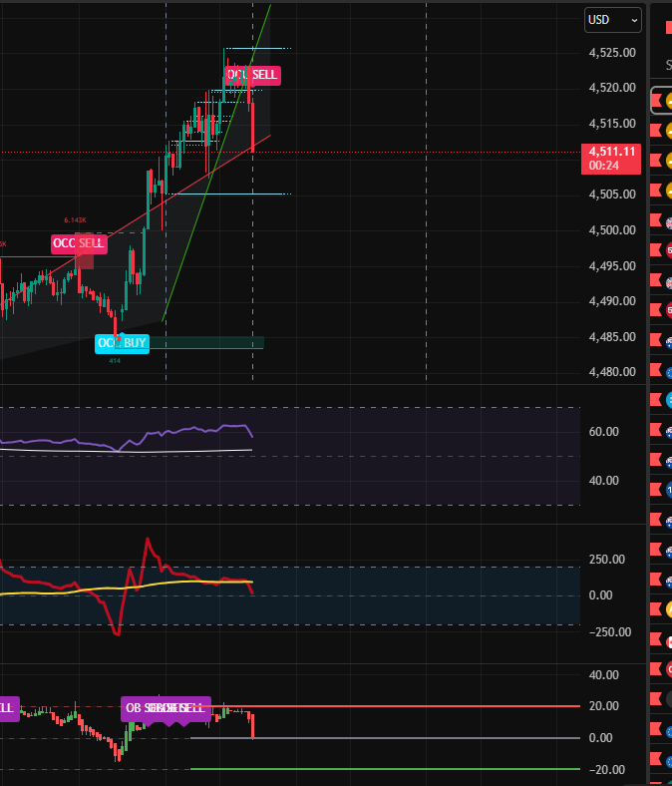Click the upper OCC SELL signal label
This screenshot has height=786, width=672.
coord(251,75)
